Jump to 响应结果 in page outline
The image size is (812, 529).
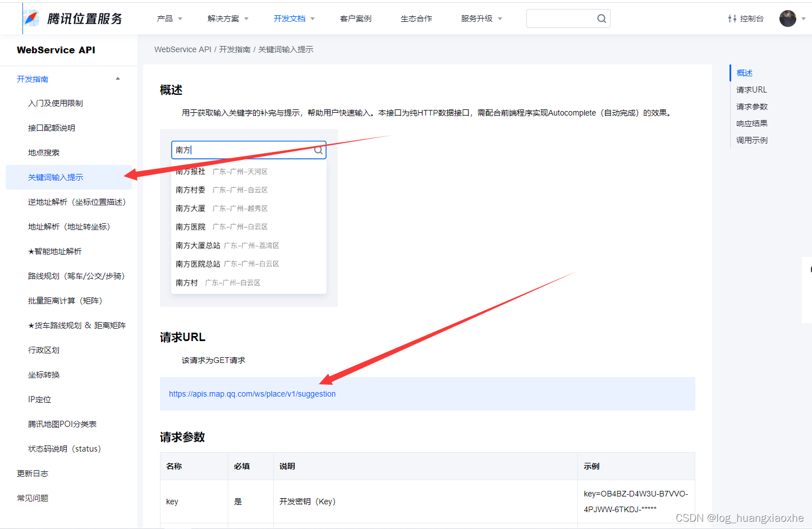point(752,123)
